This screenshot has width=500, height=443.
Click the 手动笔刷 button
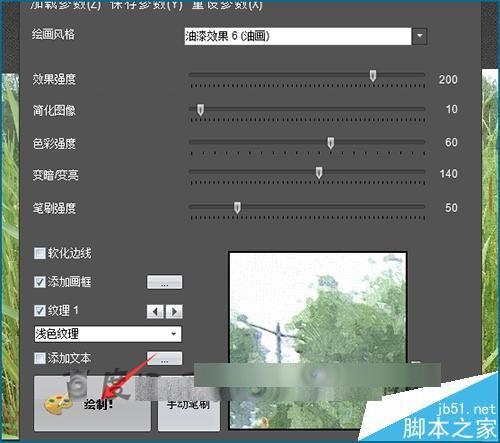pos(188,404)
